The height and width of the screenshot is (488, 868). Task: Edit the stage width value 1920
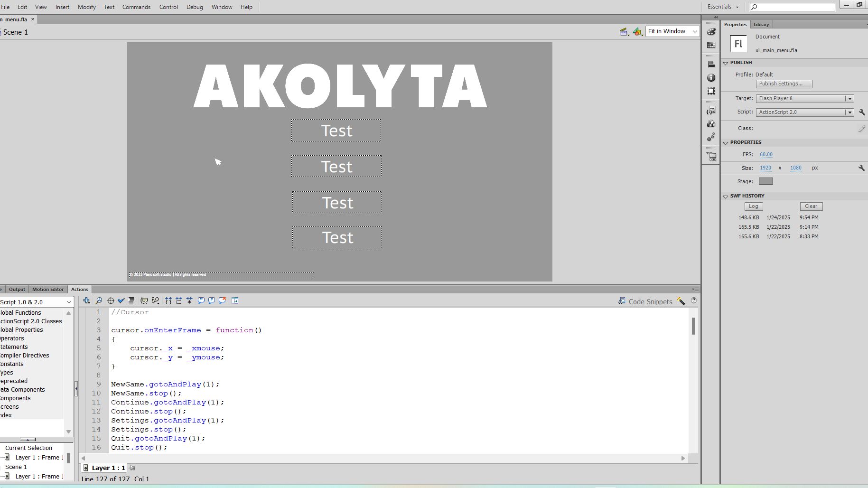point(765,168)
